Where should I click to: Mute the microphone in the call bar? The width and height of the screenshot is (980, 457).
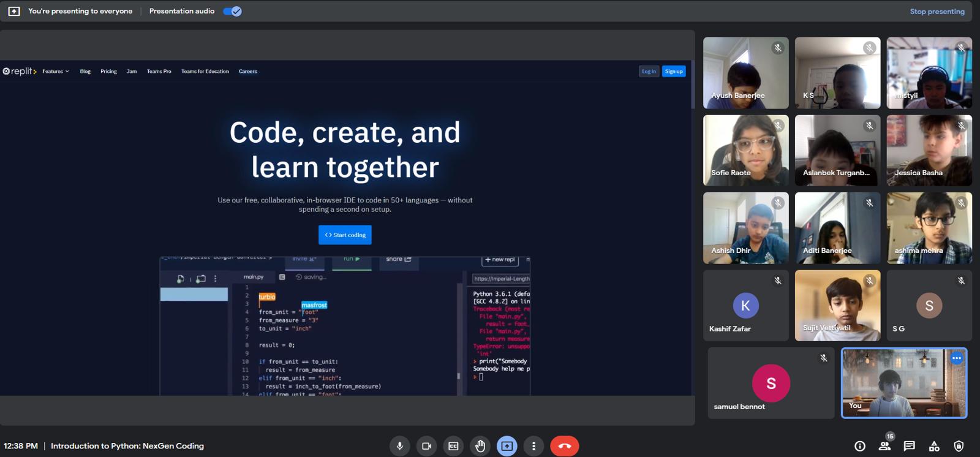click(x=400, y=446)
